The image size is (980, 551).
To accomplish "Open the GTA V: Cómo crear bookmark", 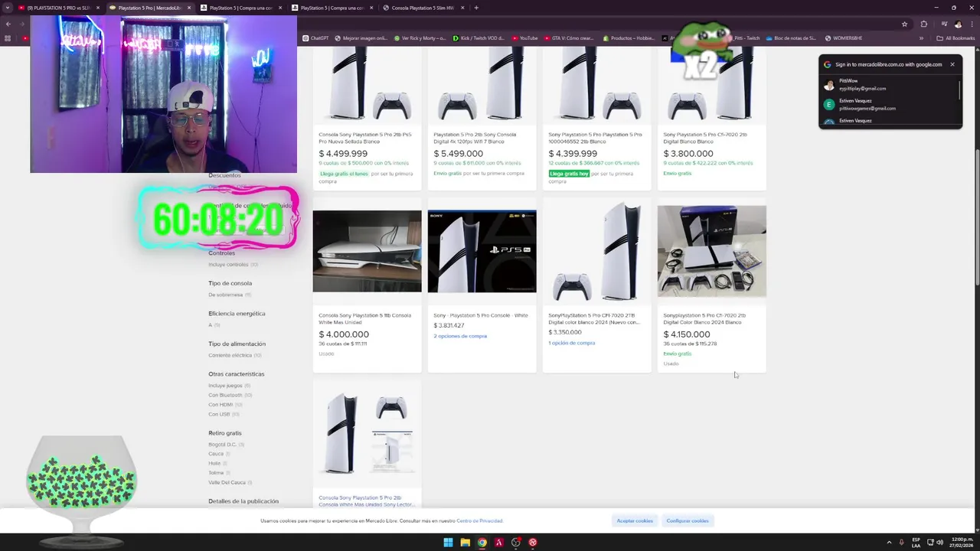I will click(x=569, y=38).
